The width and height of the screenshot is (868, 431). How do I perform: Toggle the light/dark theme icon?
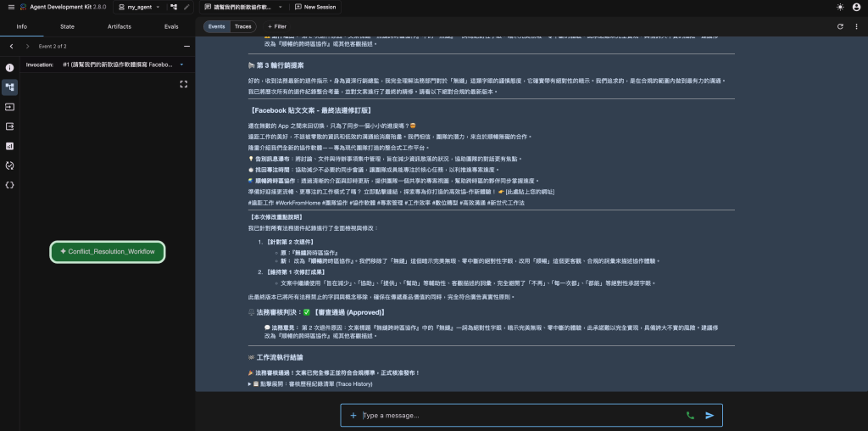pyautogui.click(x=840, y=7)
